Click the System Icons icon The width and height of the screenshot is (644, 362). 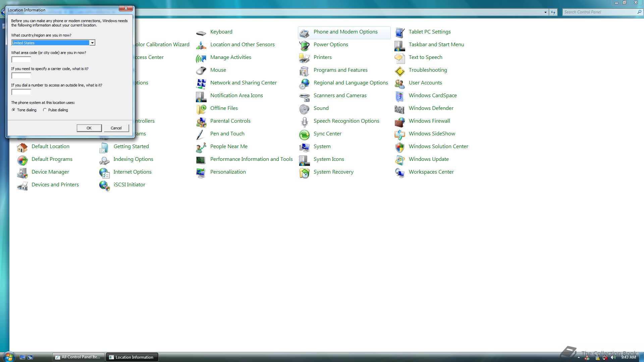304,160
